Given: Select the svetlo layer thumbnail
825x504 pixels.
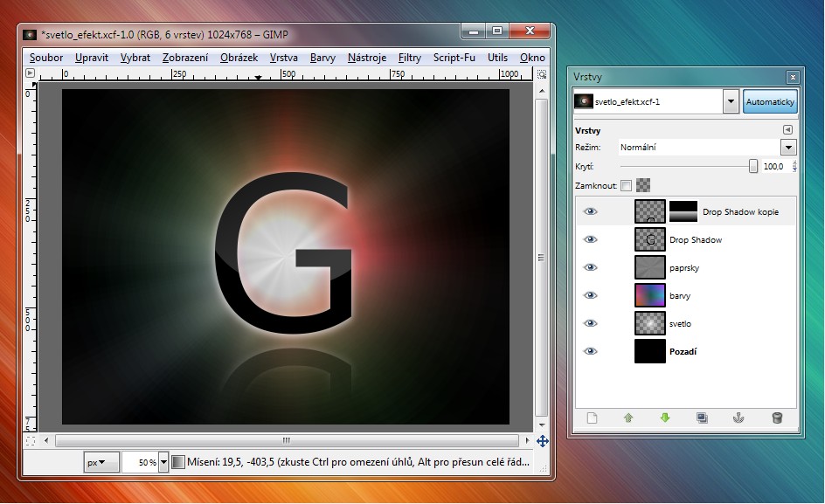Looking at the screenshot, I should [x=650, y=323].
